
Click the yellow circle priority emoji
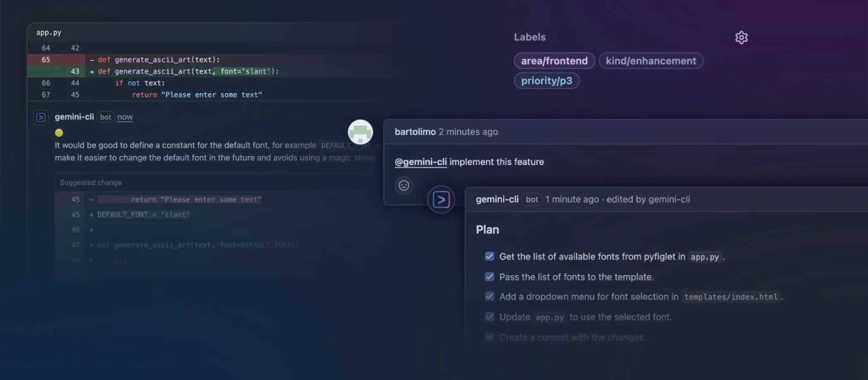[59, 133]
